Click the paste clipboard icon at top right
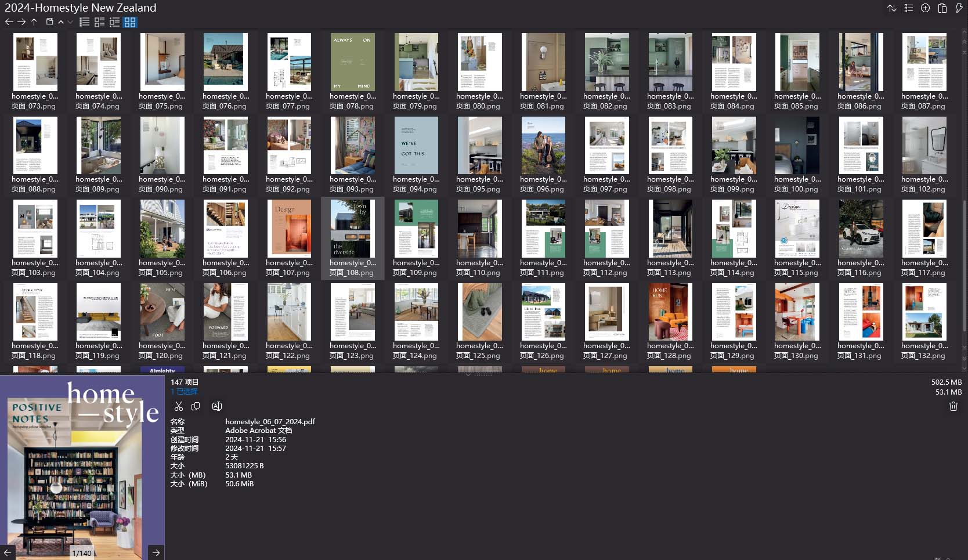The height and width of the screenshot is (560, 968). coord(942,8)
